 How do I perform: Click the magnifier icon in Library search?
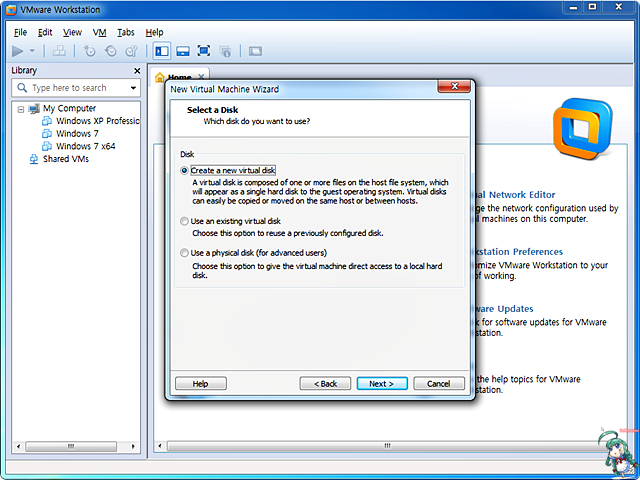click(22, 88)
